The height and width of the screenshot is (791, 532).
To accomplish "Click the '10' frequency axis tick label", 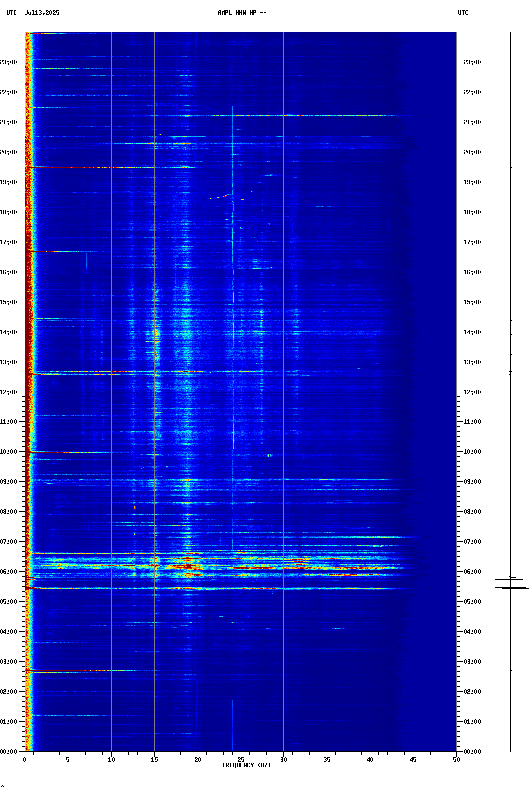I will pyautogui.click(x=111, y=760).
